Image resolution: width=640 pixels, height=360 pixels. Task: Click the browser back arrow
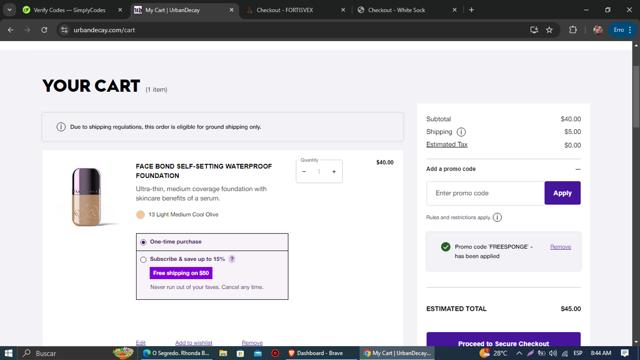click(x=11, y=30)
